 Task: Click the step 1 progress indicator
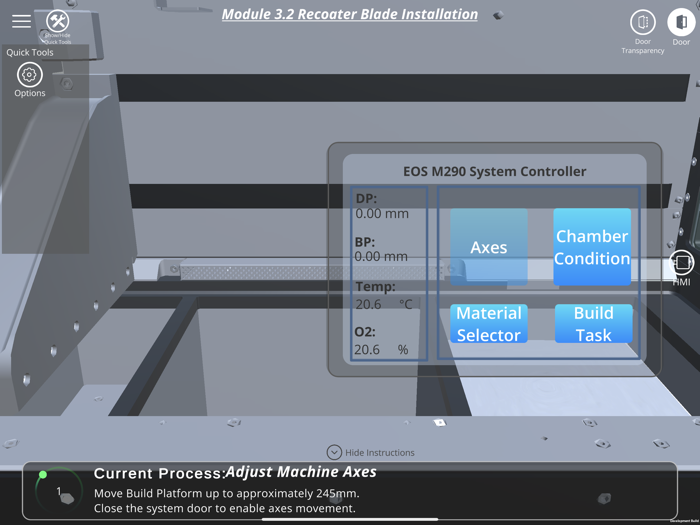tap(59, 491)
